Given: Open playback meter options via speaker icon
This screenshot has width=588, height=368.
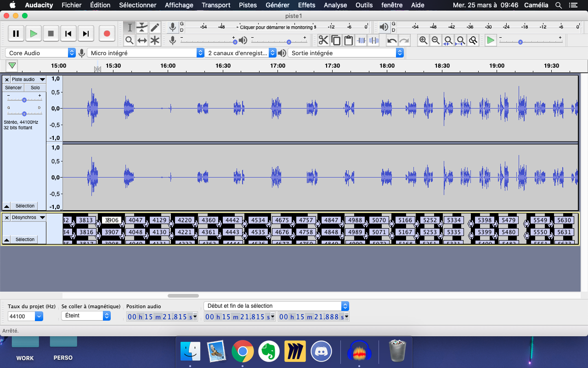Looking at the screenshot, I should pyautogui.click(x=384, y=27).
